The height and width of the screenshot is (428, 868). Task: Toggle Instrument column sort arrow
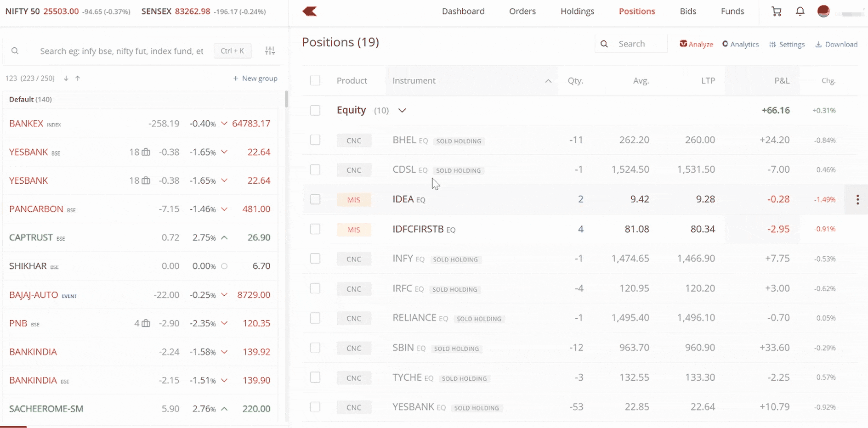pyautogui.click(x=548, y=81)
